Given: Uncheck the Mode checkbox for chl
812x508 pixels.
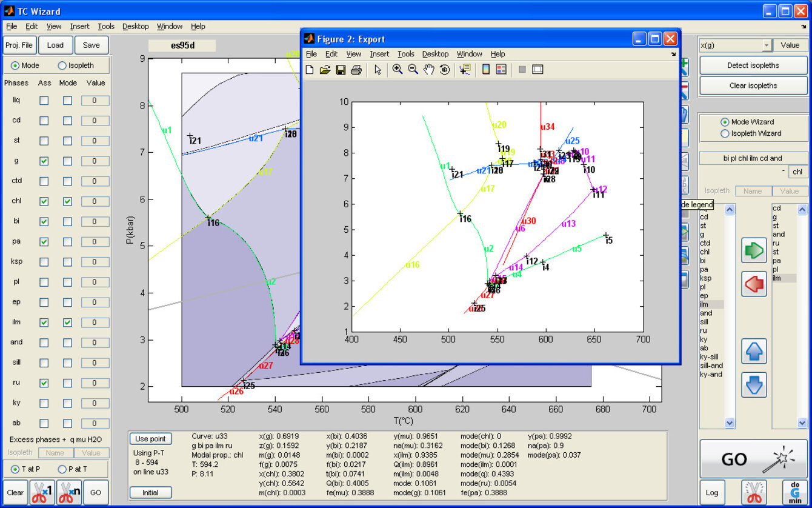Looking at the screenshot, I should pos(67,201).
